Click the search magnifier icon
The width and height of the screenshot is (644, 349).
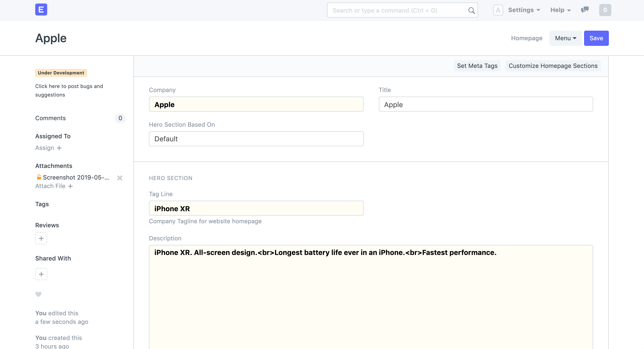pos(471,10)
